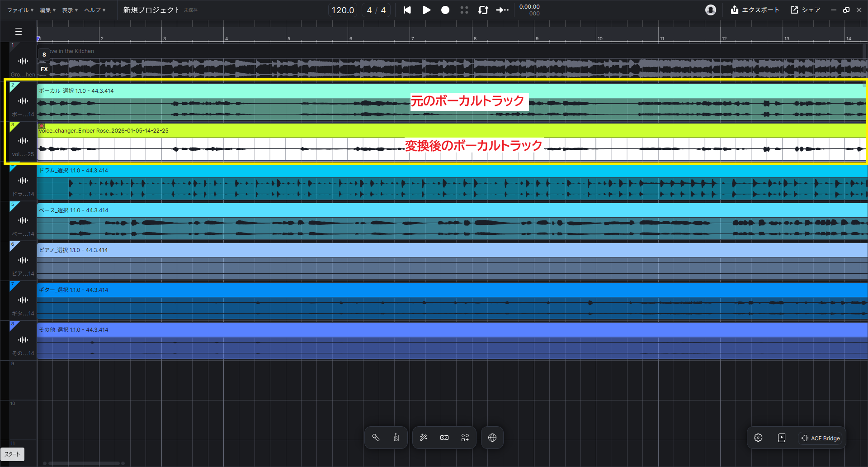
Task: Open ACE Bridge
Action: point(821,438)
